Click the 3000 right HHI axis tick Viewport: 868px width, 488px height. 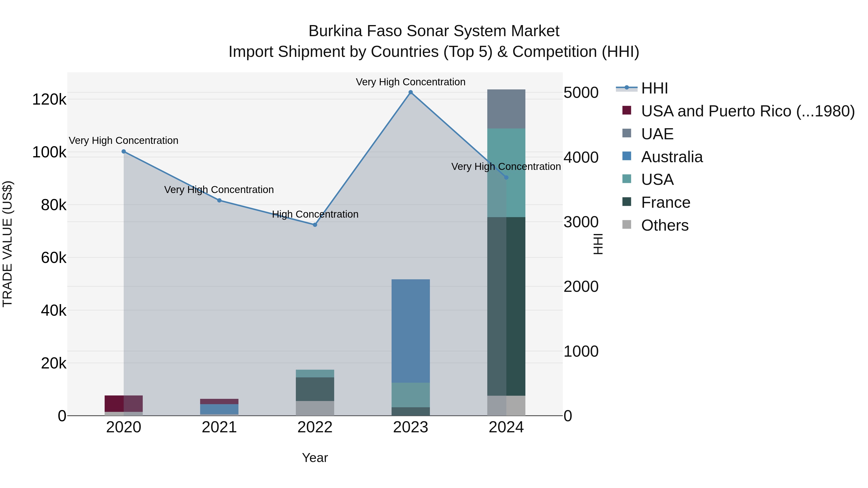click(x=581, y=222)
